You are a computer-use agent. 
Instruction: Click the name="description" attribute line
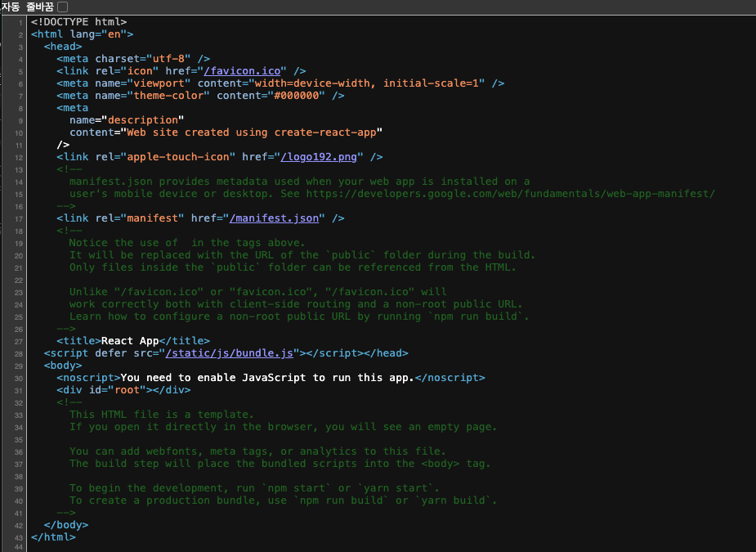pos(127,120)
